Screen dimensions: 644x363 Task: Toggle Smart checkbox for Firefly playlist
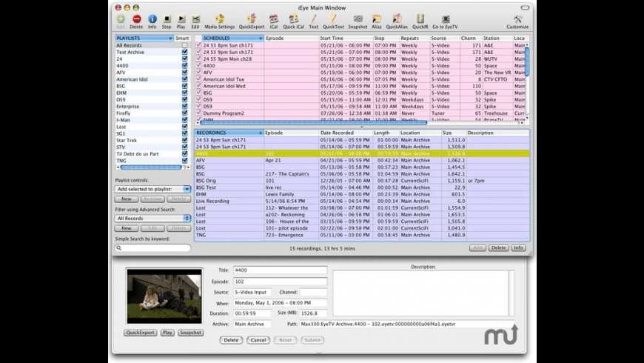click(185, 113)
